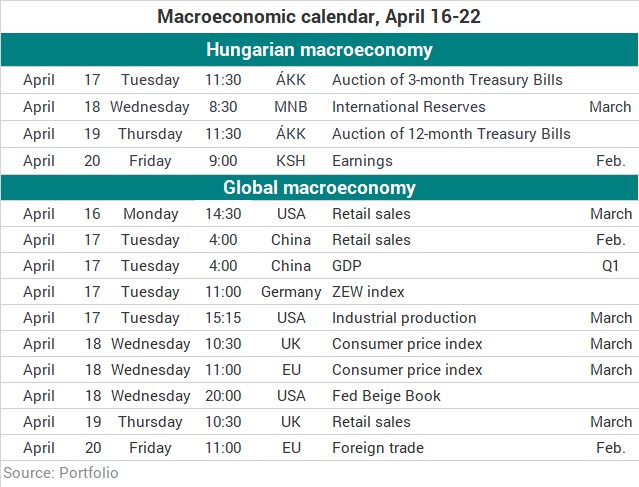Click the Source: Portfolio text
Screen dimensions: 639x487
point(61,473)
